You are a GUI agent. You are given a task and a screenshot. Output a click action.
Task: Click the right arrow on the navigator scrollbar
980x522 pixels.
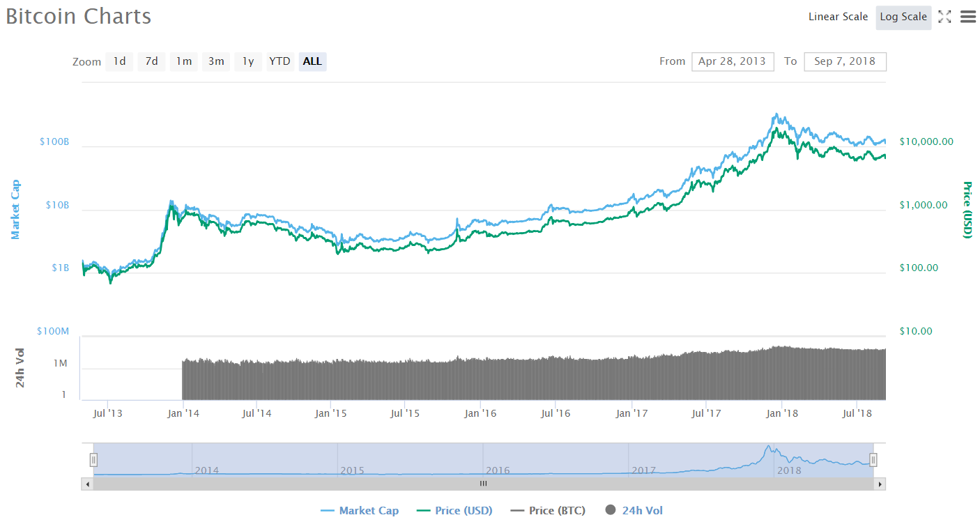click(x=880, y=483)
